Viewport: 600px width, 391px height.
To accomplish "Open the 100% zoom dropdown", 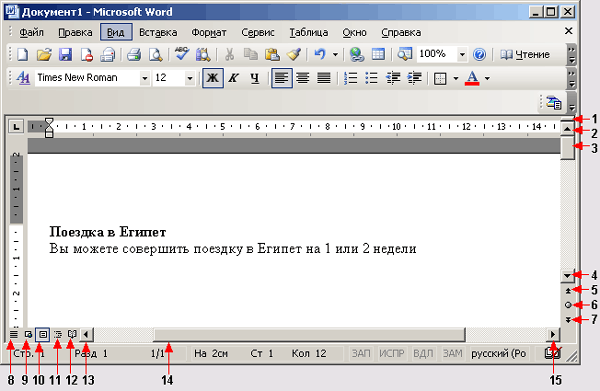I will coord(462,55).
